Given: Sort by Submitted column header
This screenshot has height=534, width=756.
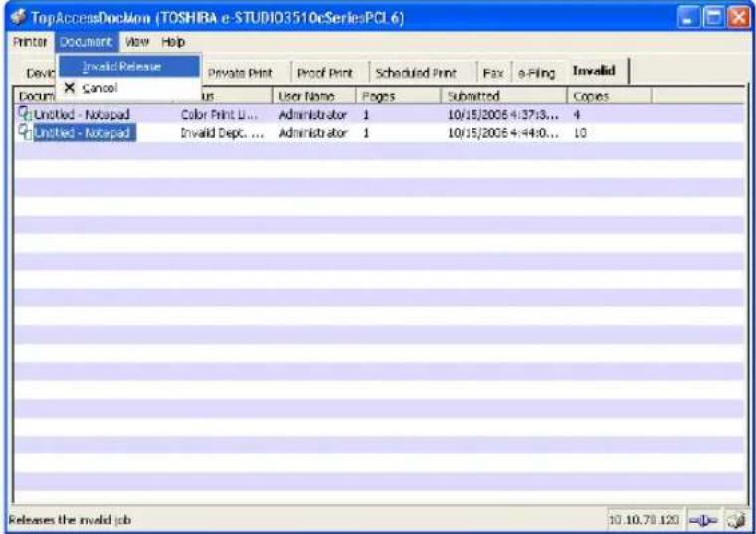Looking at the screenshot, I should [504, 95].
